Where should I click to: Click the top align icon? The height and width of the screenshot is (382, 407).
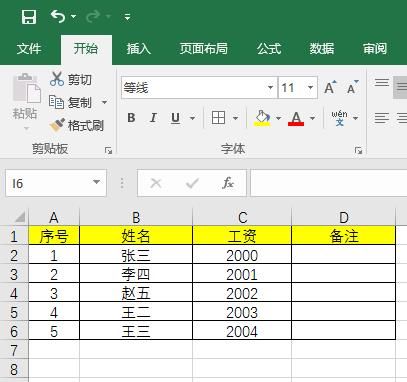click(x=382, y=82)
